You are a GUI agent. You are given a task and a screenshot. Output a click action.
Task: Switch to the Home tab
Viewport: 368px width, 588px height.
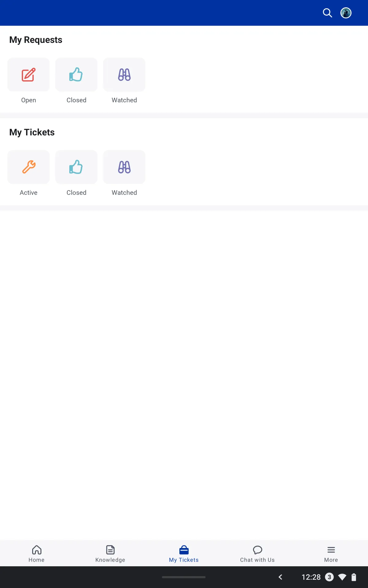click(36, 553)
